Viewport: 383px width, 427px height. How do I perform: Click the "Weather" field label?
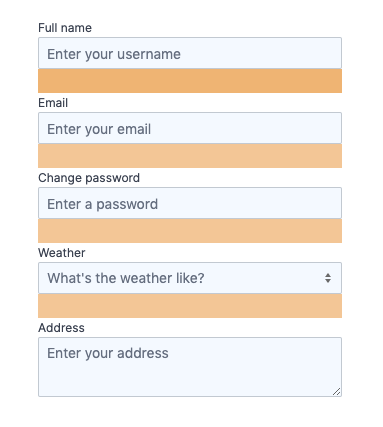pyautogui.click(x=62, y=253)
